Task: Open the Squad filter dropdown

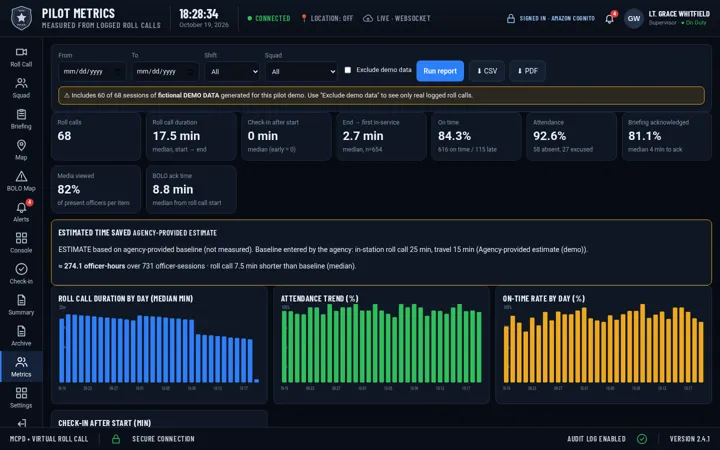Action: (301, 72)
